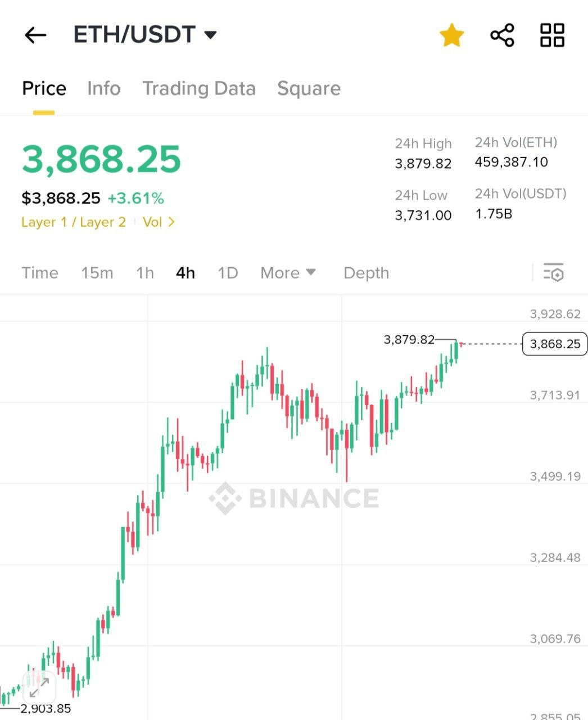Open the four-squares grid menu icon
This screenshot has height=720, width=588.
[552, 35]
